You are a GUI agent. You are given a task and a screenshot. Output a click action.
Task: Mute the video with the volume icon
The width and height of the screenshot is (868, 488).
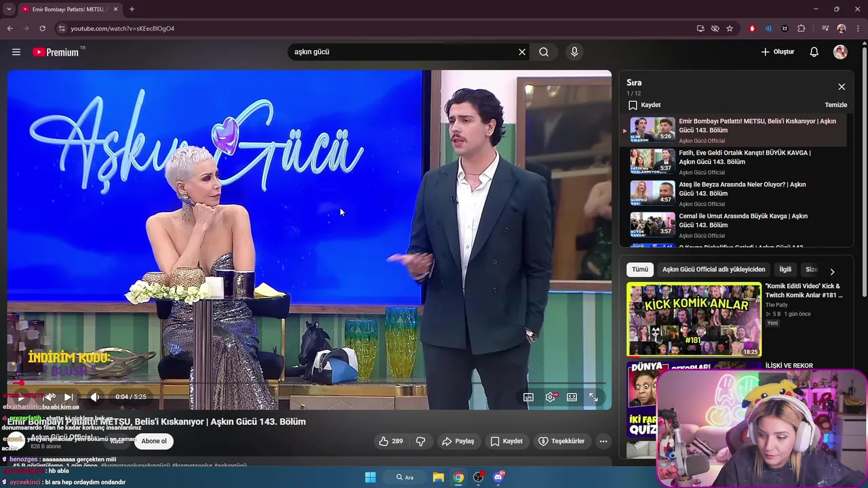click(x=95, y=397)
